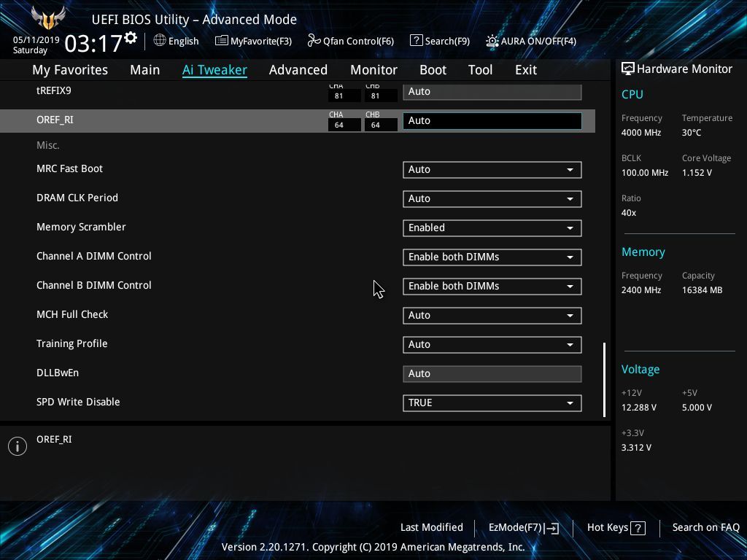The height and width of the screenshot is (560, 747).
Task: Open MyFavorite(F3) menu
Action: (x=253, y=41)
